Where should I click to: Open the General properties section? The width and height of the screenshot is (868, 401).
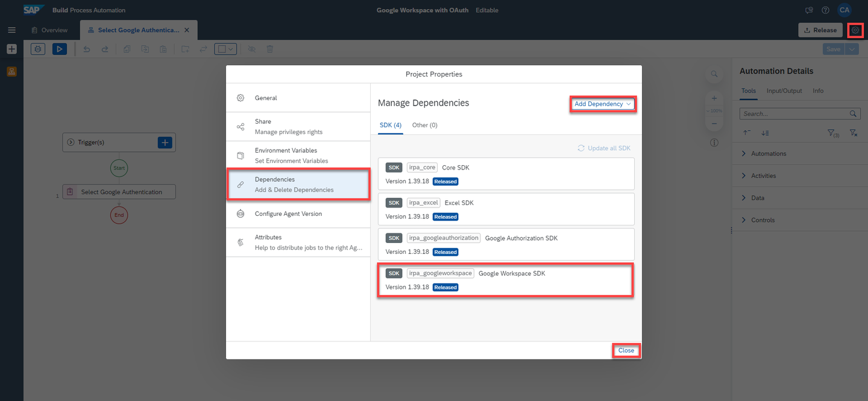[298, 98]
